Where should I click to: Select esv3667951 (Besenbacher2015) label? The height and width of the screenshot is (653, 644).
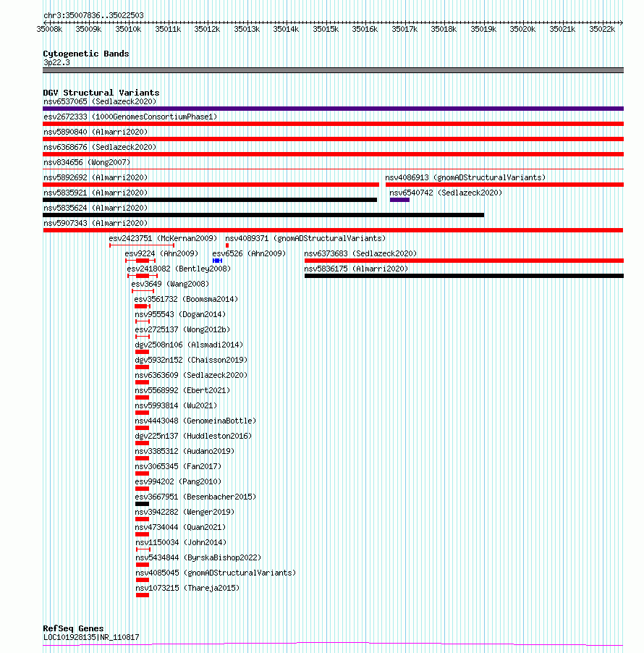195,497
